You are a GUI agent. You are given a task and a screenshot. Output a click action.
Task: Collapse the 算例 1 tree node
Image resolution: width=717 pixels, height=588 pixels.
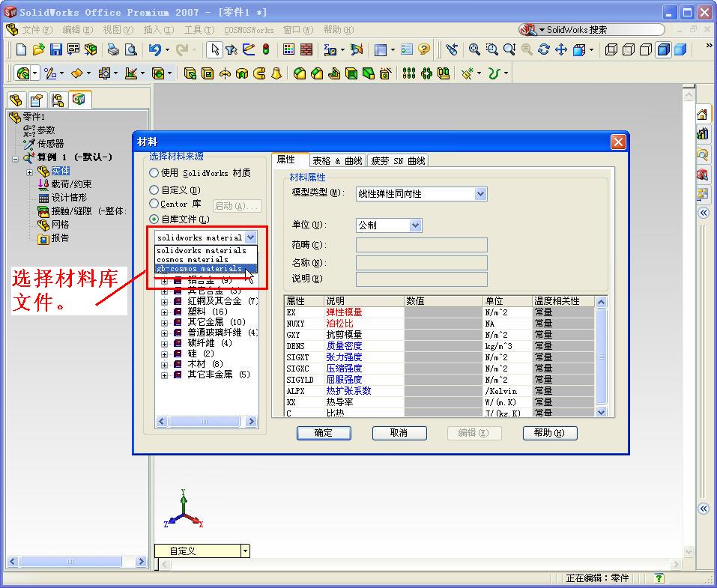tap(15, 159)
